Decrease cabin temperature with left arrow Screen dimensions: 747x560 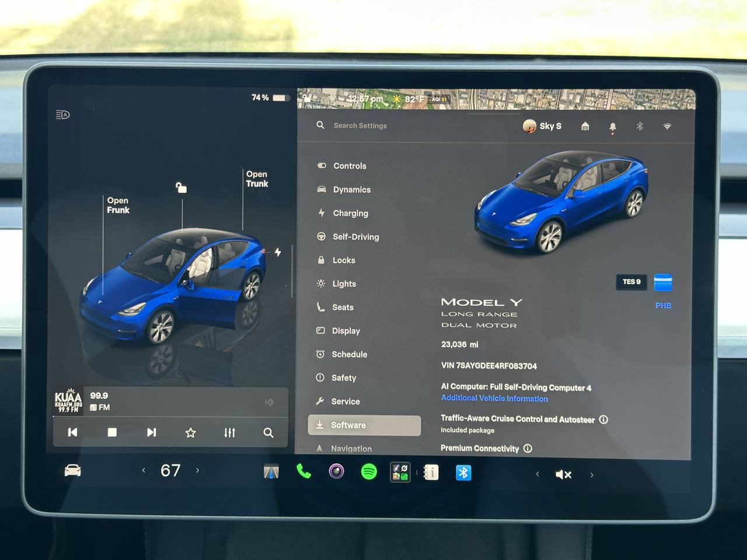tap(144, 470)
